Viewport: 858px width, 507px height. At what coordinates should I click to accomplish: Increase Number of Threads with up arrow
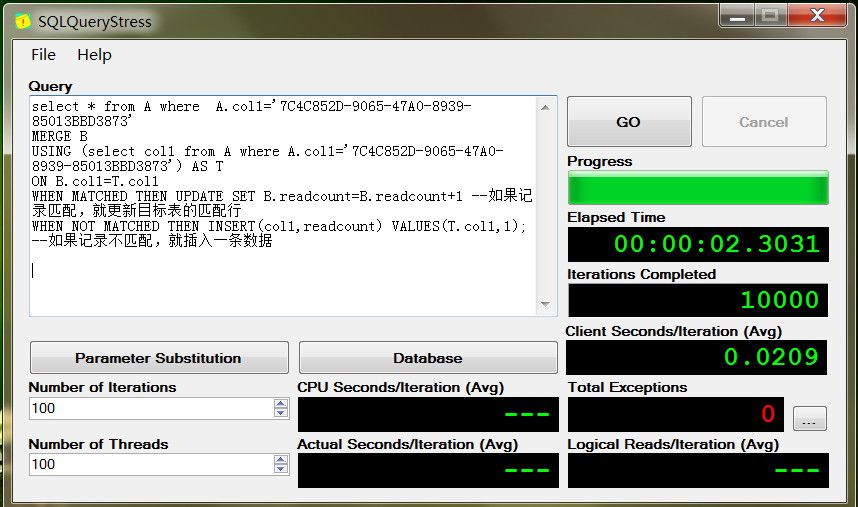click(x=281, y=459)
